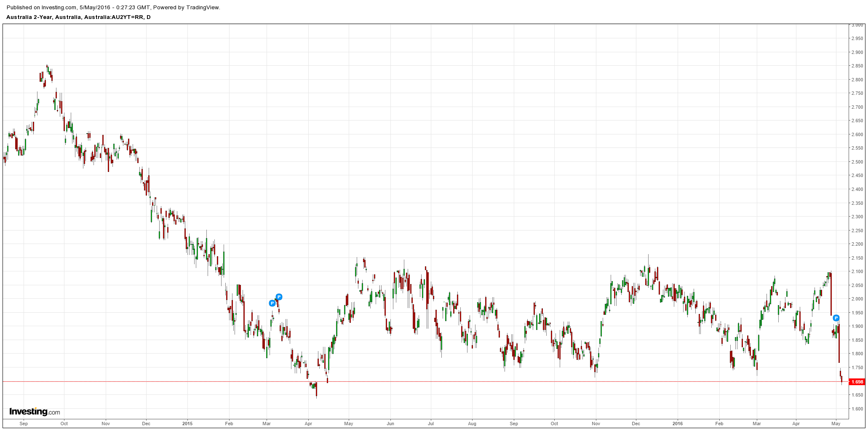Screen dimensions: 868x429
Task: Click the 2.850 price axis label
Action: (x=857, y=66)
